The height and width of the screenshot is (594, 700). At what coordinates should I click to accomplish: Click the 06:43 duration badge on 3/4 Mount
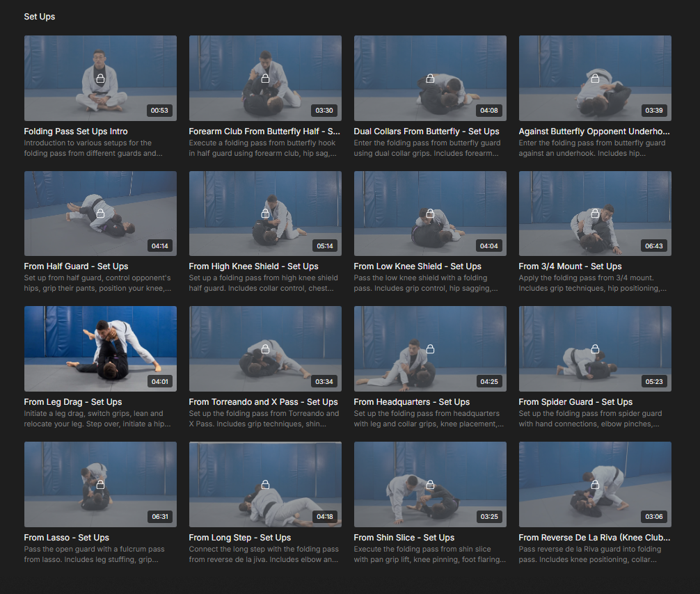pos(654,246)
